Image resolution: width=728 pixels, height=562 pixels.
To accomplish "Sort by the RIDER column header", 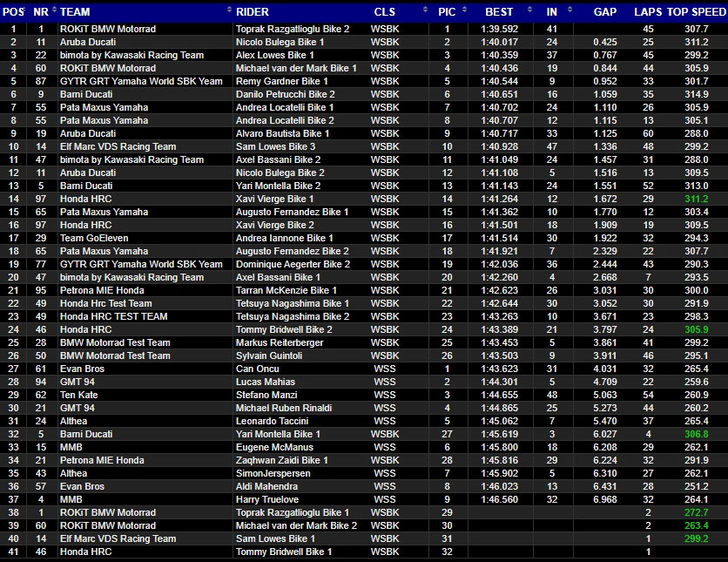I will point(253,12).
